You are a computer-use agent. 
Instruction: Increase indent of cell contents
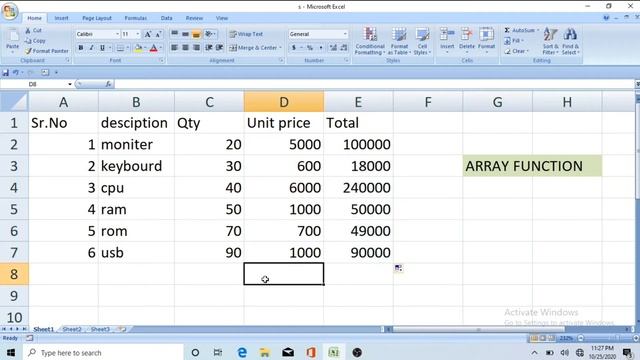pyautogui.click(x=220, y=48)
